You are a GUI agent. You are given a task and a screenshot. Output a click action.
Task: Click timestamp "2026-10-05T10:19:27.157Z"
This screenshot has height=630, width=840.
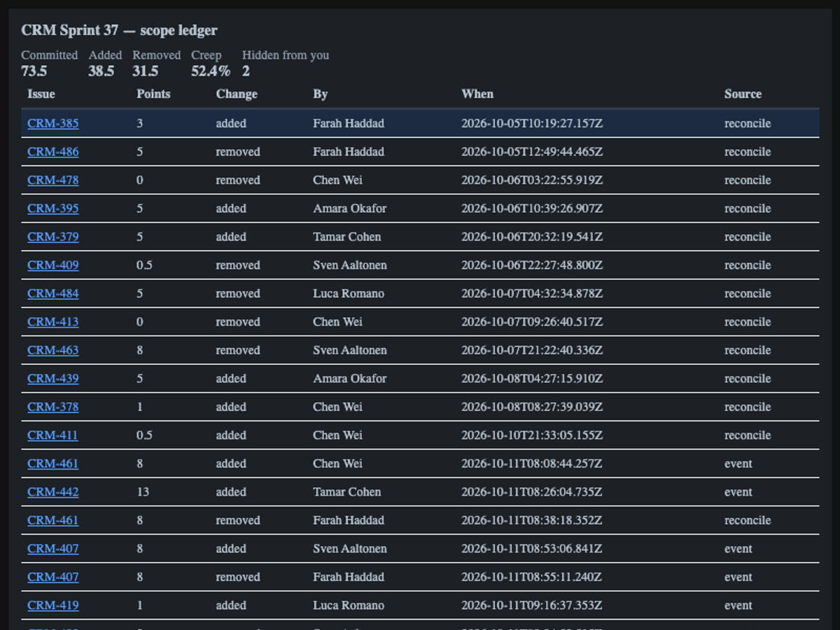pos(532,123)
